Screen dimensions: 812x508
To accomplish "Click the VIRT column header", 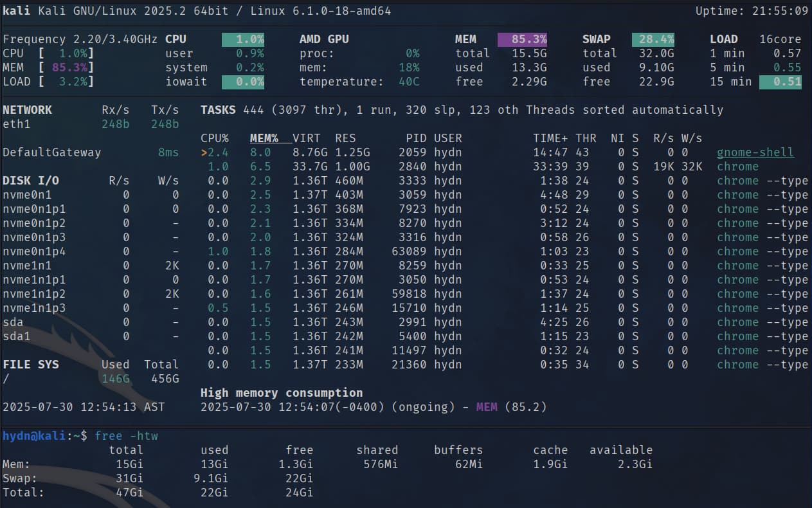I will (x=306, y=138).
